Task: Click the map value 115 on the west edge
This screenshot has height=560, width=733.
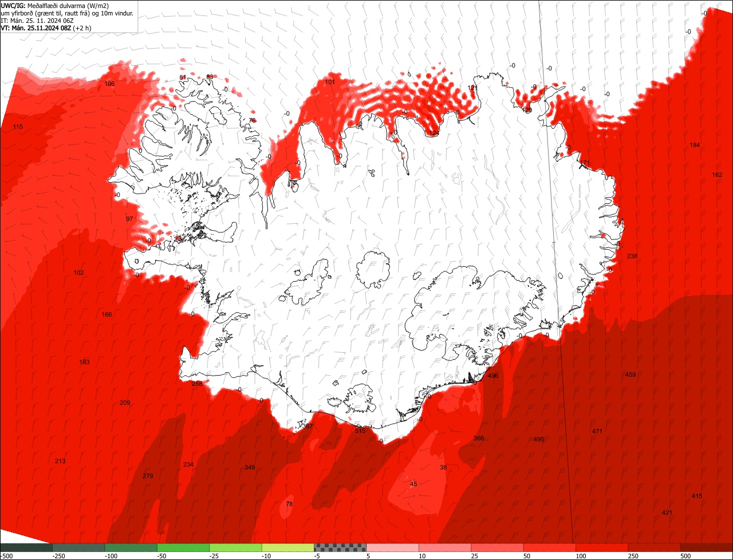Action: tap(18, 127)
